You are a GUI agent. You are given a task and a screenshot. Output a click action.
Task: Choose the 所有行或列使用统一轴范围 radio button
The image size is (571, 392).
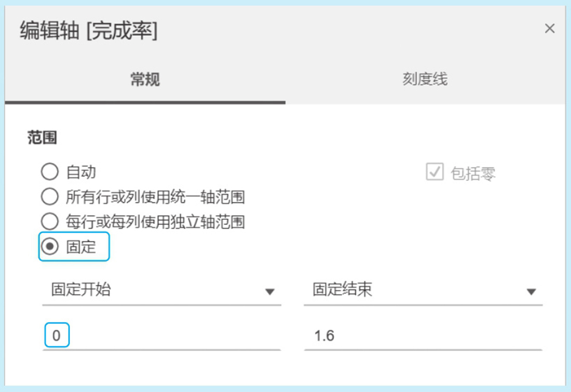(x=49, y=197)
